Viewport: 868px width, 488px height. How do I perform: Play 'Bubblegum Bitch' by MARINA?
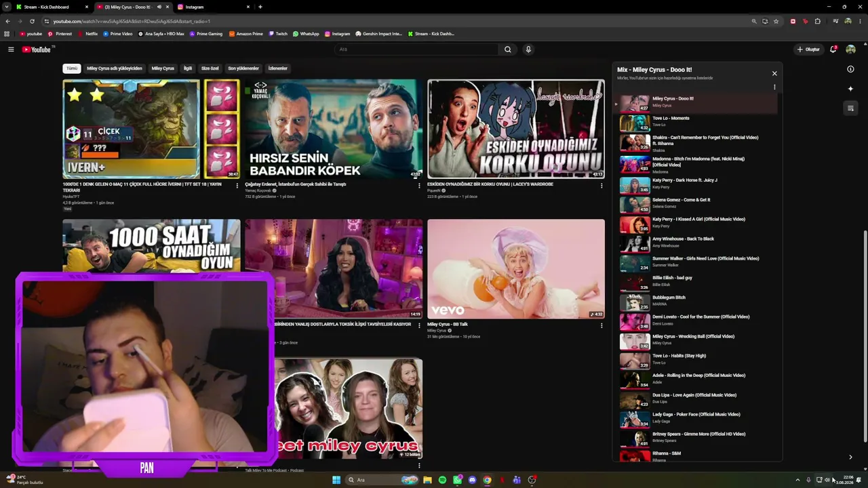pyautogui.click(x=697, y=301)
